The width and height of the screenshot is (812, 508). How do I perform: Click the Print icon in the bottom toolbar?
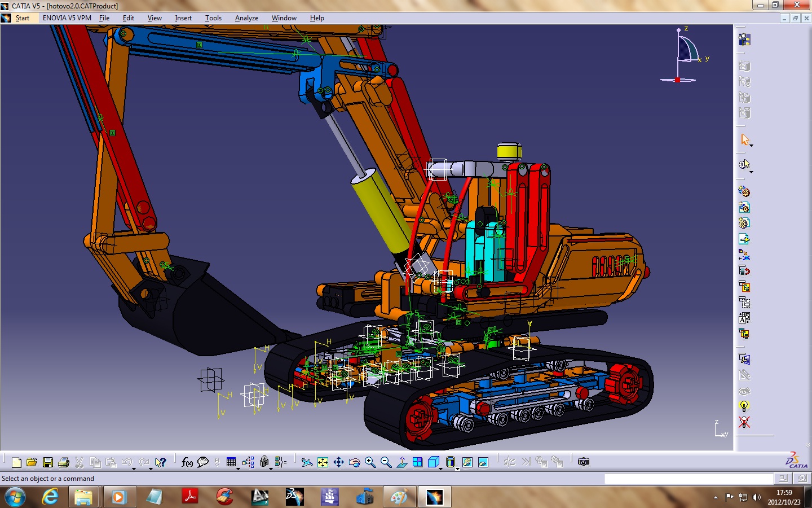[x=64, y=462]
